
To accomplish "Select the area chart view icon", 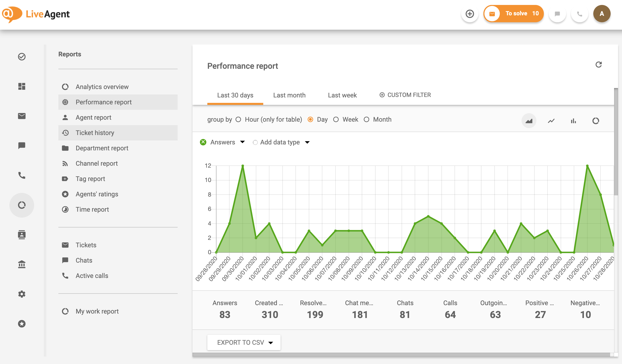I will [529, 121].
